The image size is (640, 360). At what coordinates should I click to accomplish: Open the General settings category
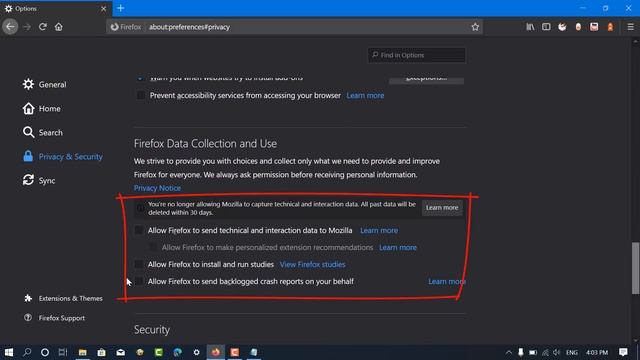point(44,84)
